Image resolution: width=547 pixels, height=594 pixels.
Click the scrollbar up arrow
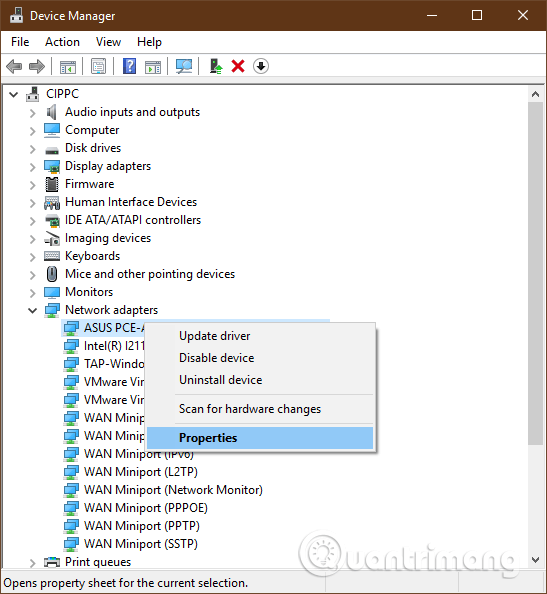(x=535, y=94)
